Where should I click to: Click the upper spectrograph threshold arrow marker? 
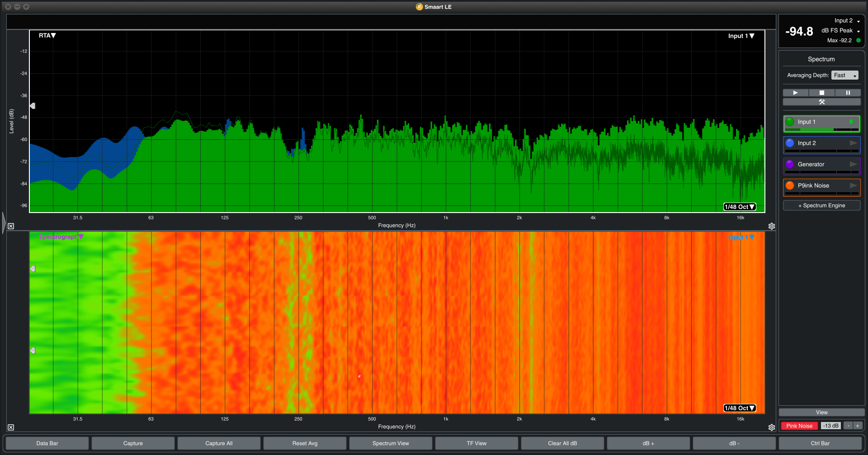pos(33,269)
